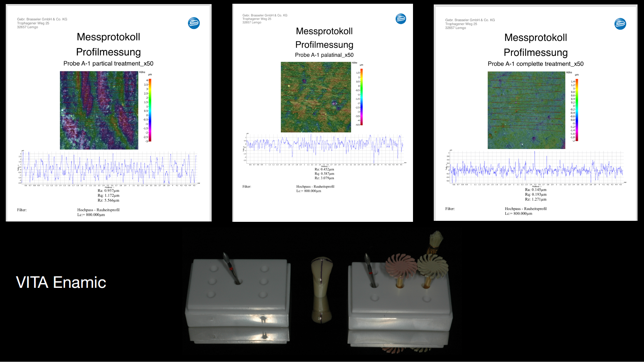This screenshot has height=362, width=644.
Task: Click the 'Ra: 0.452µm' value
Action: (x=324, y=169)
